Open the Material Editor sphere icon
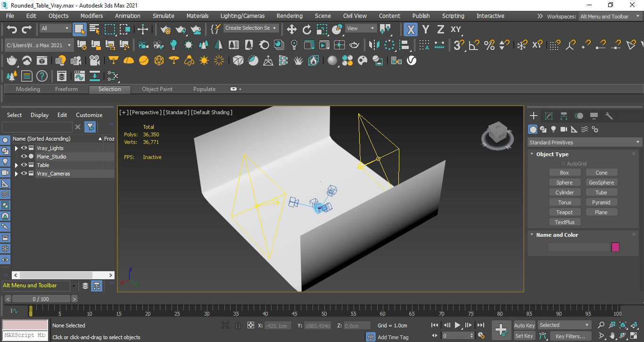 point(332,60)
